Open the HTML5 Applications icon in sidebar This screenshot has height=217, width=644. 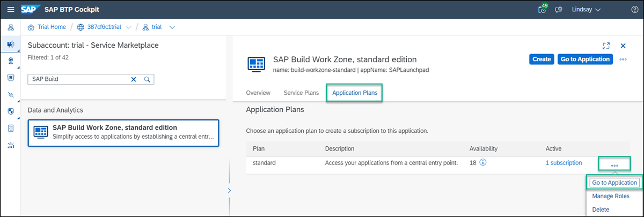click(11, 78)
